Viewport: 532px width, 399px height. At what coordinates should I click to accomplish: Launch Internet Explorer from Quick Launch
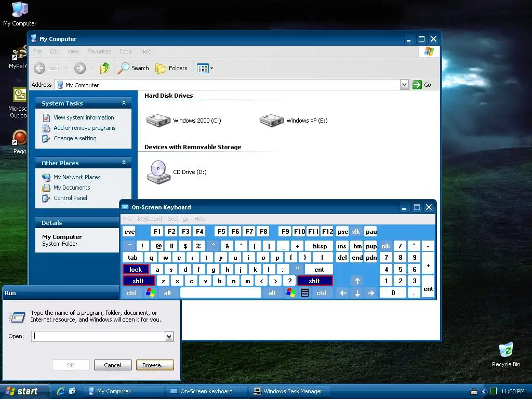(x=61, y=391)
